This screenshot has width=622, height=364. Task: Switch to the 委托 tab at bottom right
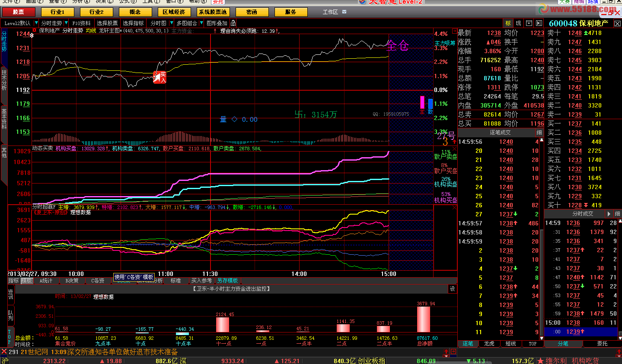[x=602, y=344]
